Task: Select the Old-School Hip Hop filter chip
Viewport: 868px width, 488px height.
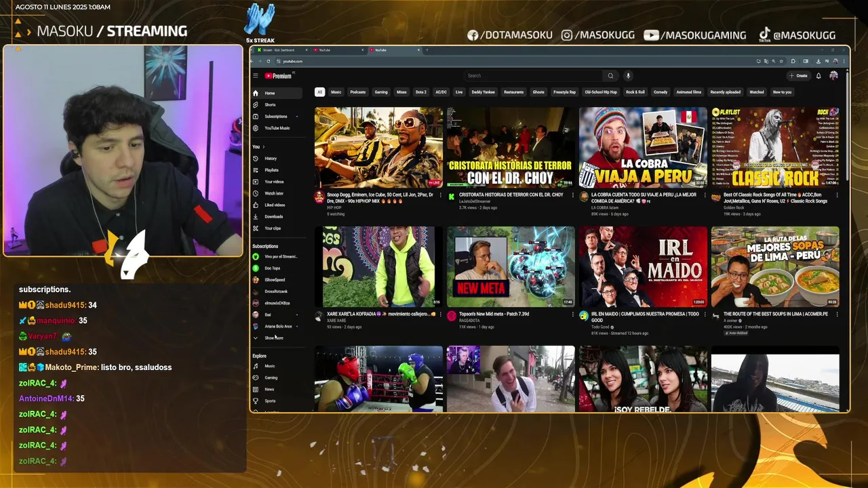Action: (601, 92)
